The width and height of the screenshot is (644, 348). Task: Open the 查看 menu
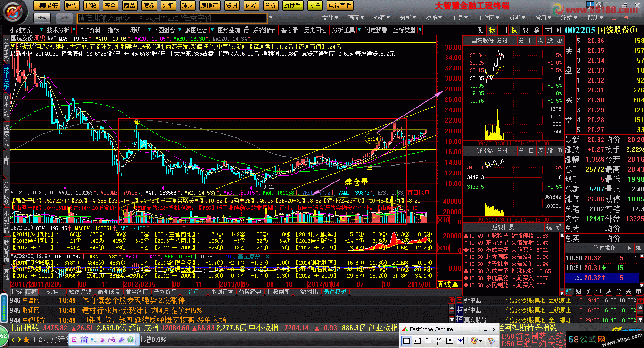click(x=383, y=18)
